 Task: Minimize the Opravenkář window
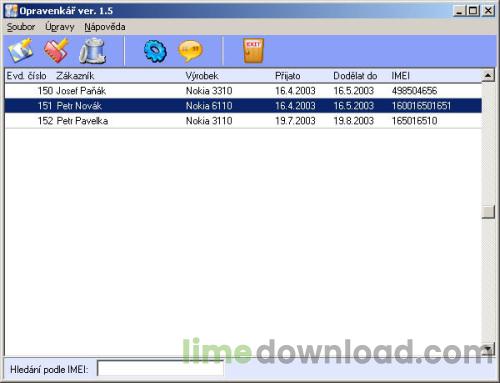[460, 11]
